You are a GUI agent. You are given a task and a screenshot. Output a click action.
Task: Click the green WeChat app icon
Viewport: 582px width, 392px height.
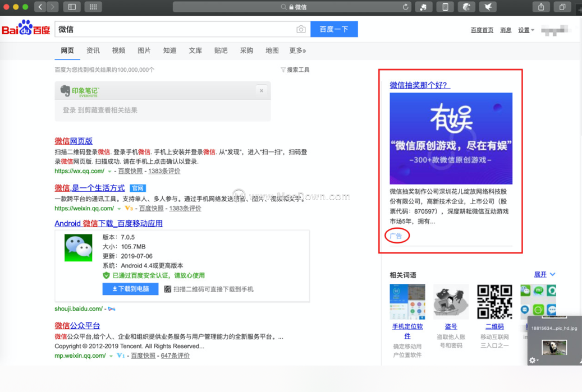(79, 248)
